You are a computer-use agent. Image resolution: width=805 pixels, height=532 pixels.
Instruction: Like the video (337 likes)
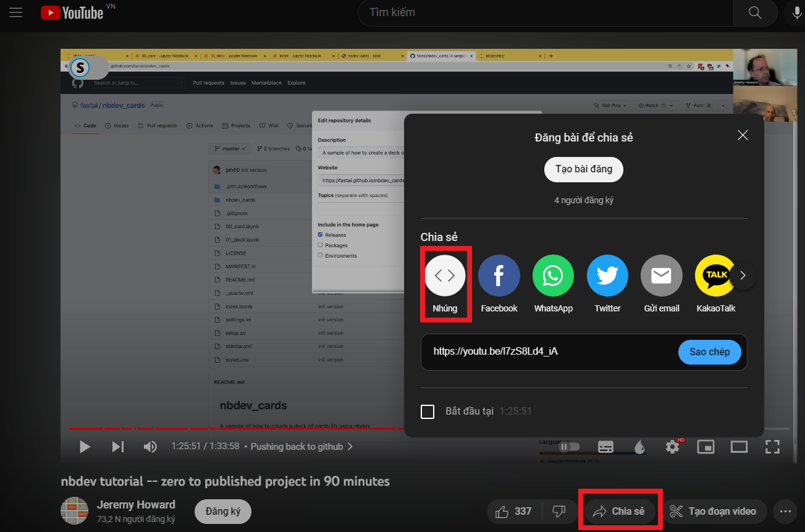pos(514,512)
